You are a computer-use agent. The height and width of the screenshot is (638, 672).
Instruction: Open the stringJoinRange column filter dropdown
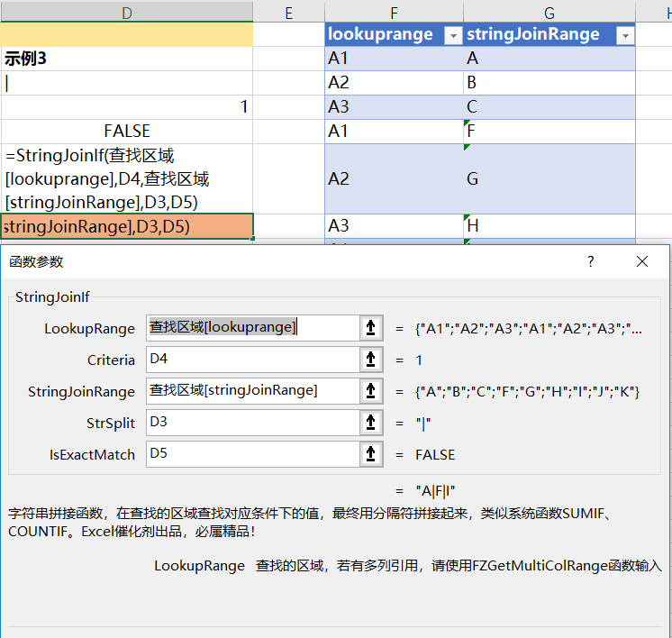pos(625,35)
